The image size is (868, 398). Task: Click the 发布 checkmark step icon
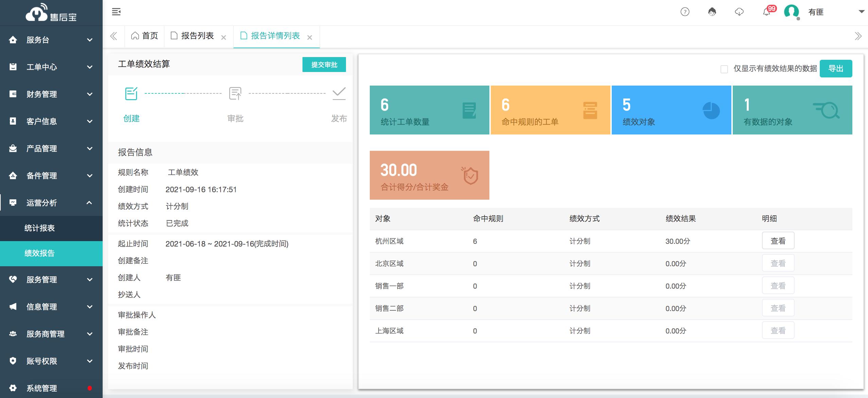[339, 93]
